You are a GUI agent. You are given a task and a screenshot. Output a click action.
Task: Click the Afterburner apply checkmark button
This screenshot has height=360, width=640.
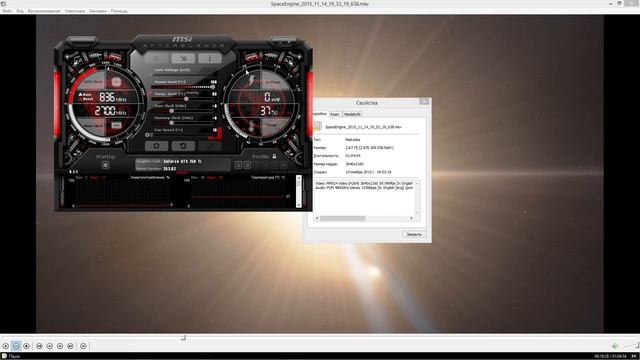point(210,146)
